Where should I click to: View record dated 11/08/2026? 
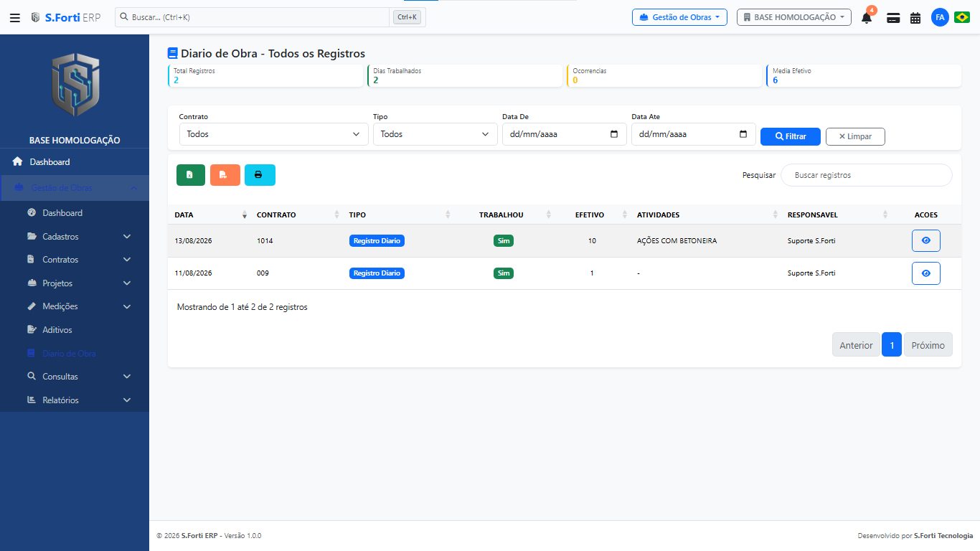[x=925, y=273]
